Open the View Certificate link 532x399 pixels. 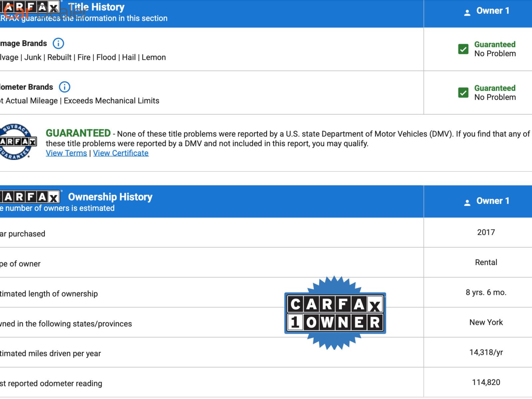[121, 153]
